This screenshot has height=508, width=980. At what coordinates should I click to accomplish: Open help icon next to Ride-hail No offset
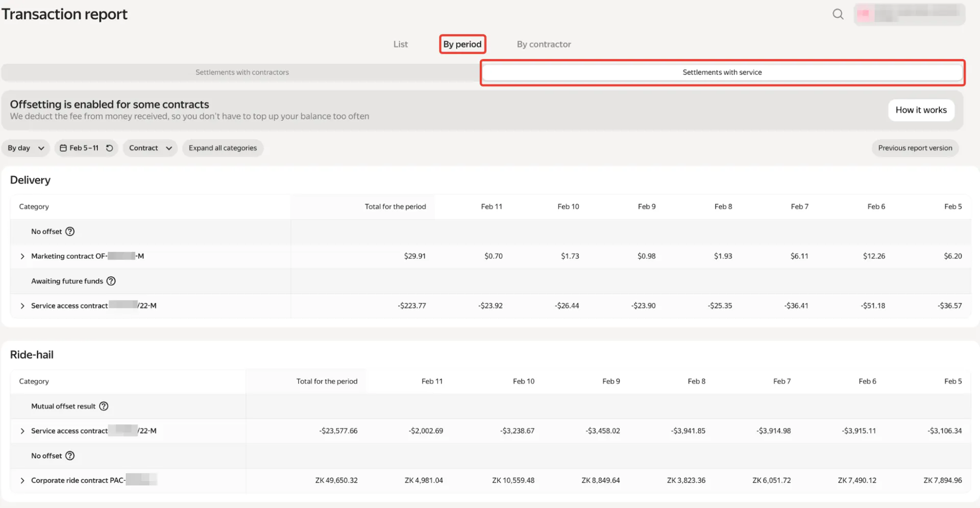(x=70, y=456)
